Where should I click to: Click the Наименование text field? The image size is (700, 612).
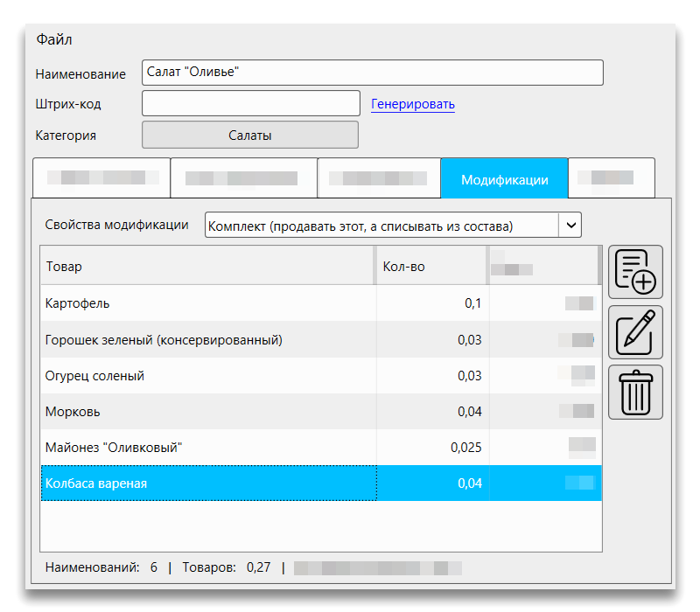tap(372, 73)
